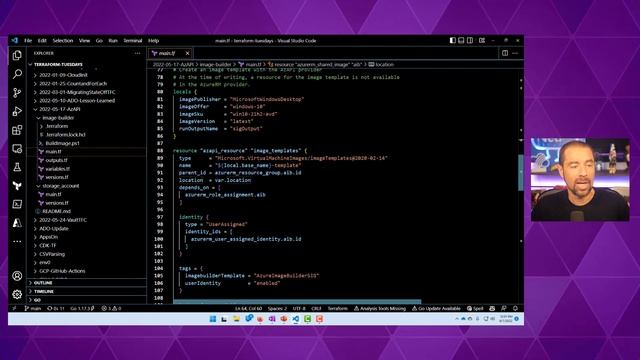Click the split editor right icon
The width and height of the screenshot is (640, 360).
pyautogui.click(x=505, y=53)
